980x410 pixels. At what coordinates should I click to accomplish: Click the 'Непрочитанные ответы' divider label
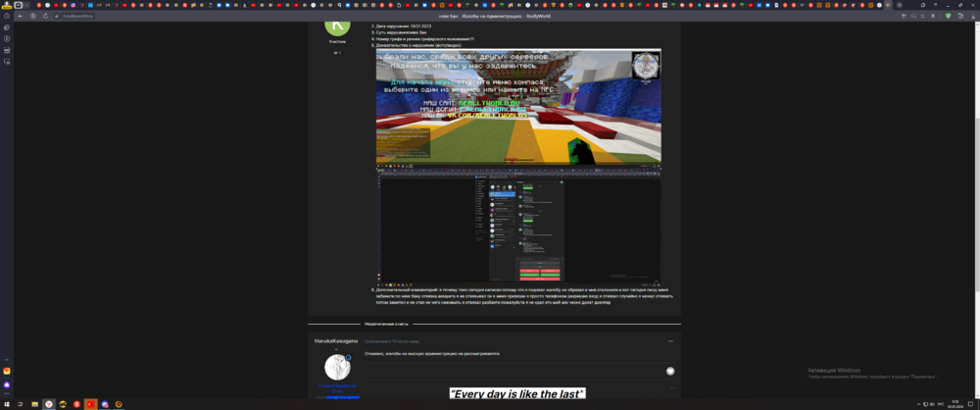tap(386, 325)
